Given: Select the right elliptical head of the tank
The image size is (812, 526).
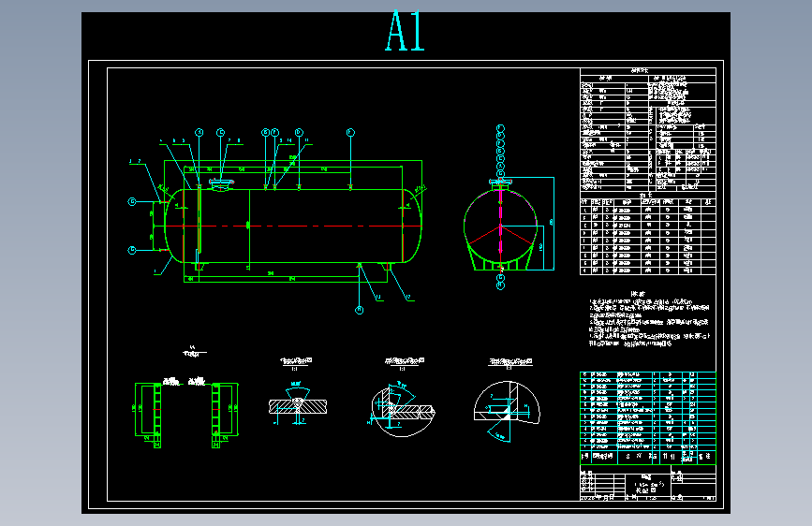Looking at the screenshot, I should (x=412, y=226).
